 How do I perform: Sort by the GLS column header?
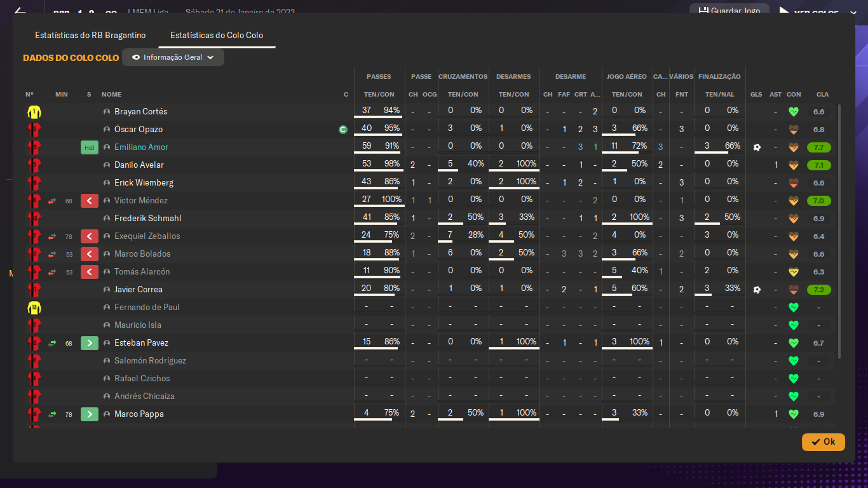tap(756, 95)
